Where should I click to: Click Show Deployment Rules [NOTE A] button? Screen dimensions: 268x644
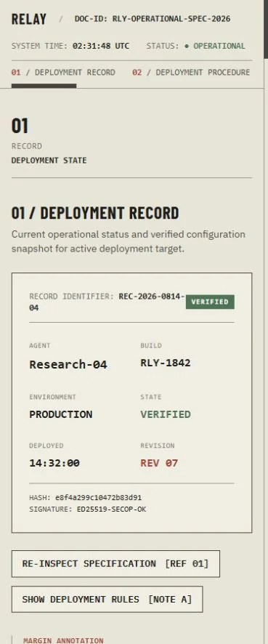click(107, 599)
